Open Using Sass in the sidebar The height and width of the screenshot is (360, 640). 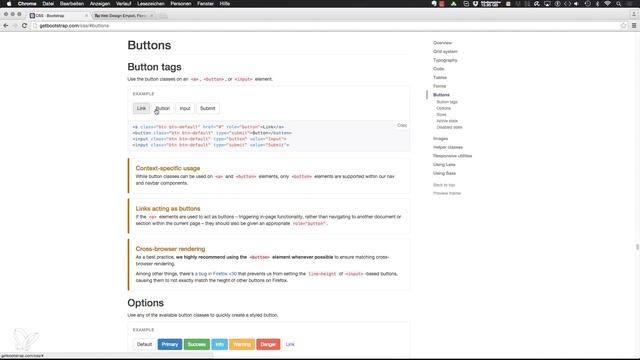click(444, 173)
